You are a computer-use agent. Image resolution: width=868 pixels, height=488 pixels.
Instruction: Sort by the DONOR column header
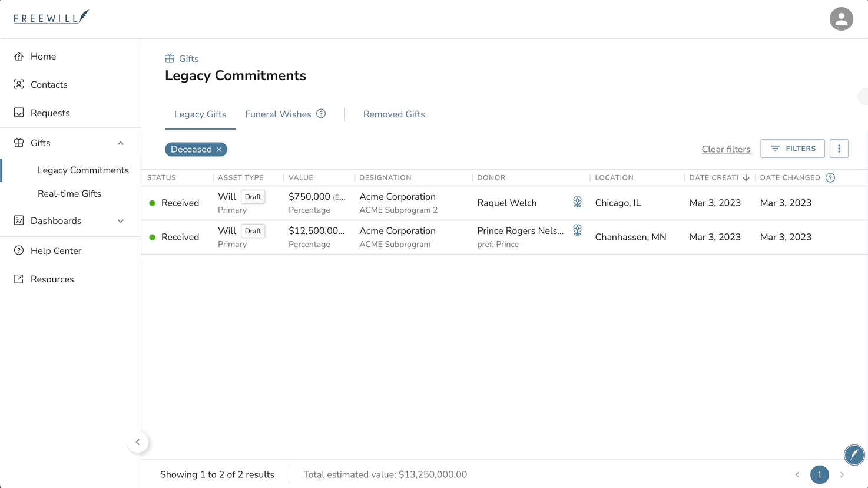491,177
